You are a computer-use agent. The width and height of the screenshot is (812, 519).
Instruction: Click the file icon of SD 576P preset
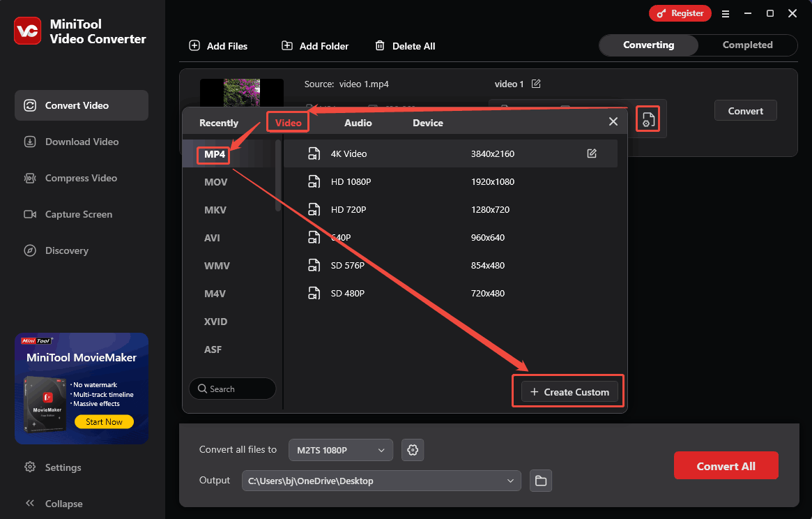point(314,266)
